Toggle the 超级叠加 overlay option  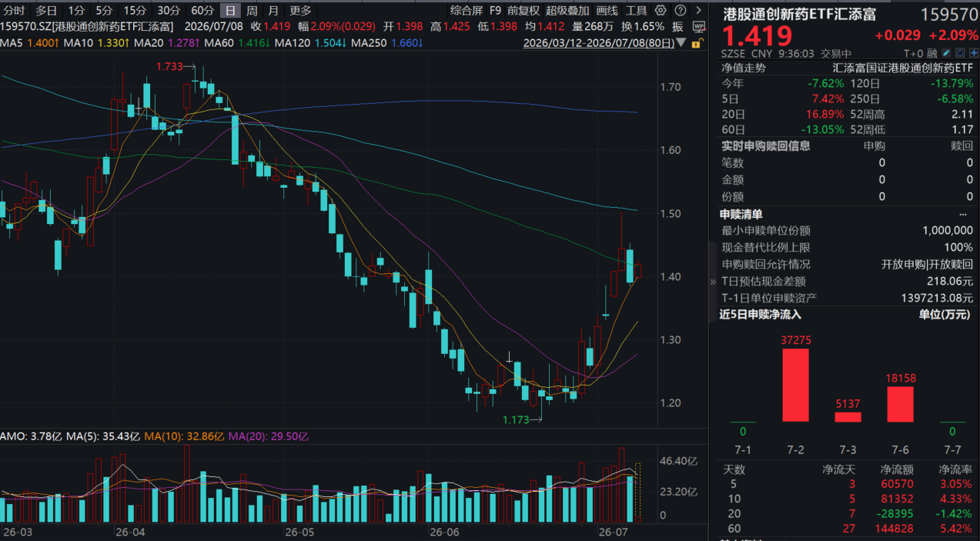(x=567, y=10)
